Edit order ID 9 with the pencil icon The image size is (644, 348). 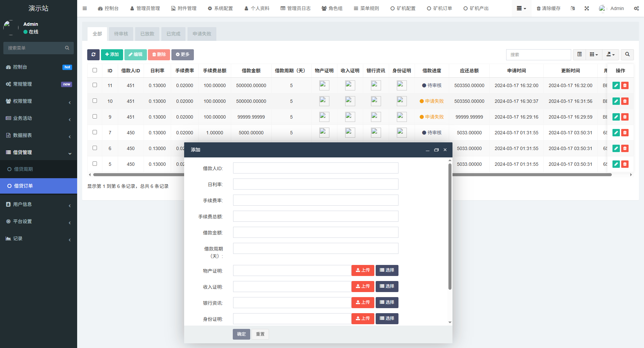pyautogui.click(x=616, y=117)
